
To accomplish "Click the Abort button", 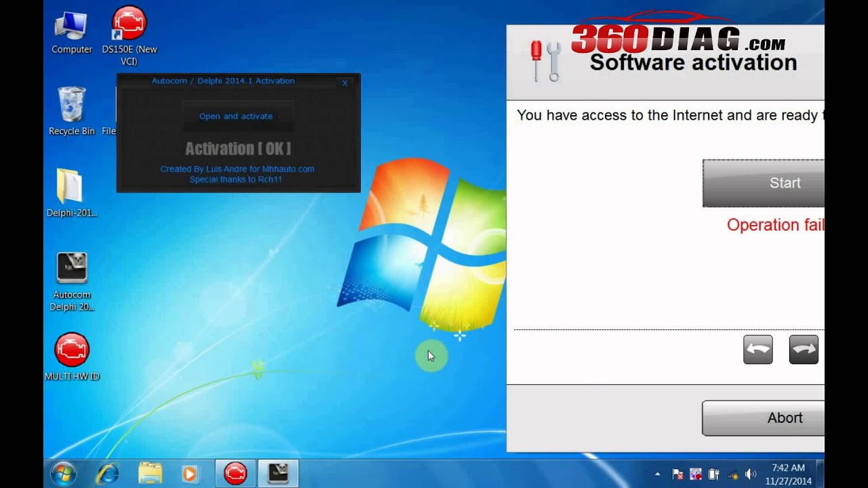I will 764,418.
